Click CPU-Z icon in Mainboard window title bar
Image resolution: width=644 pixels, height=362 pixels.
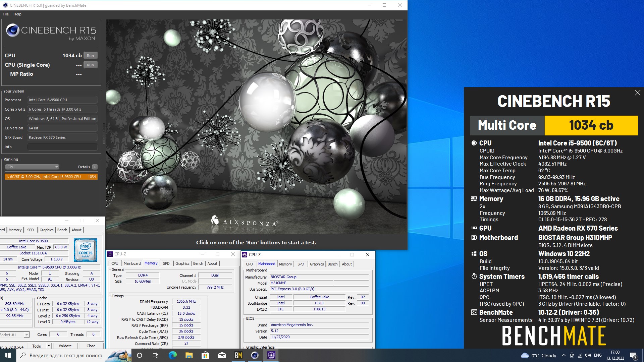pos(245,255)
